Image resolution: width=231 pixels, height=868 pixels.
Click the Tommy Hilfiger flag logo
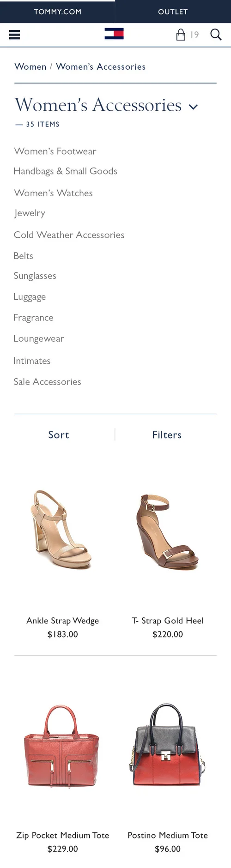coord(114,34)
